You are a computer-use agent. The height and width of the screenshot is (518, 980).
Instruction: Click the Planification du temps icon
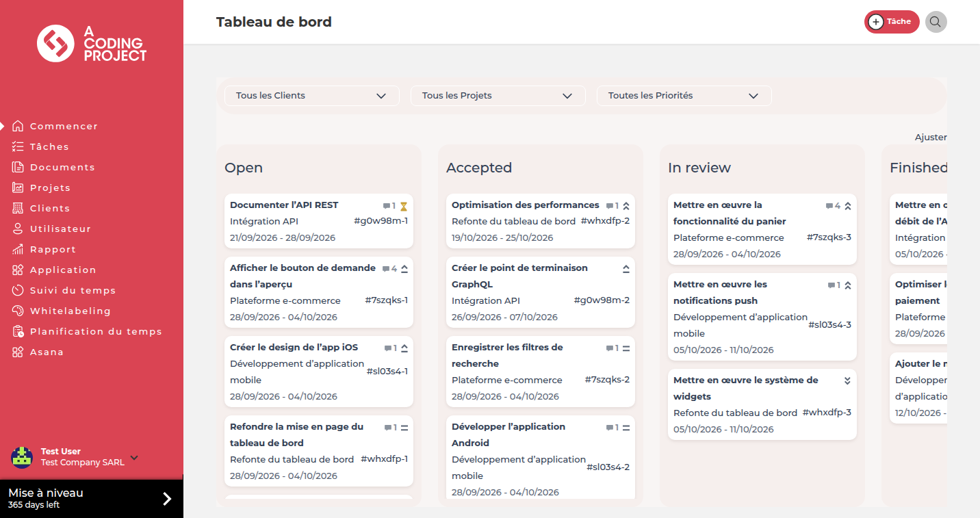click(18, 331)
